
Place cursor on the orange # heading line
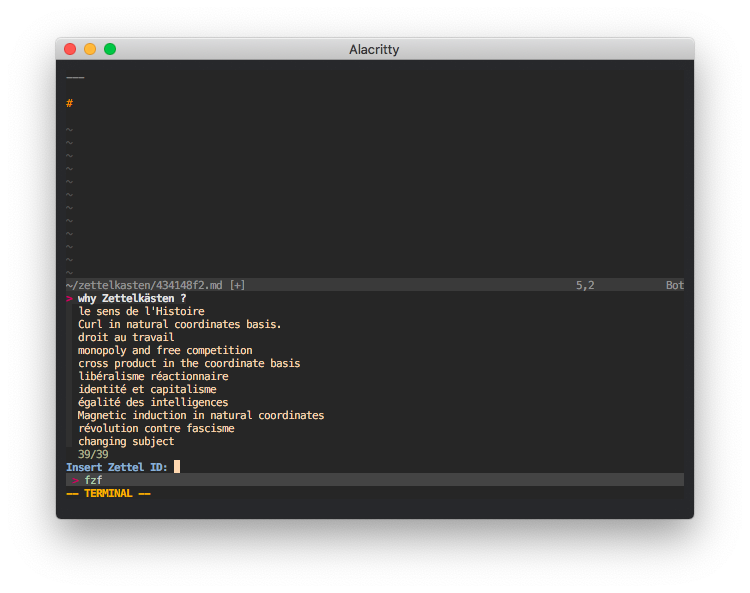tap(70, 103)
